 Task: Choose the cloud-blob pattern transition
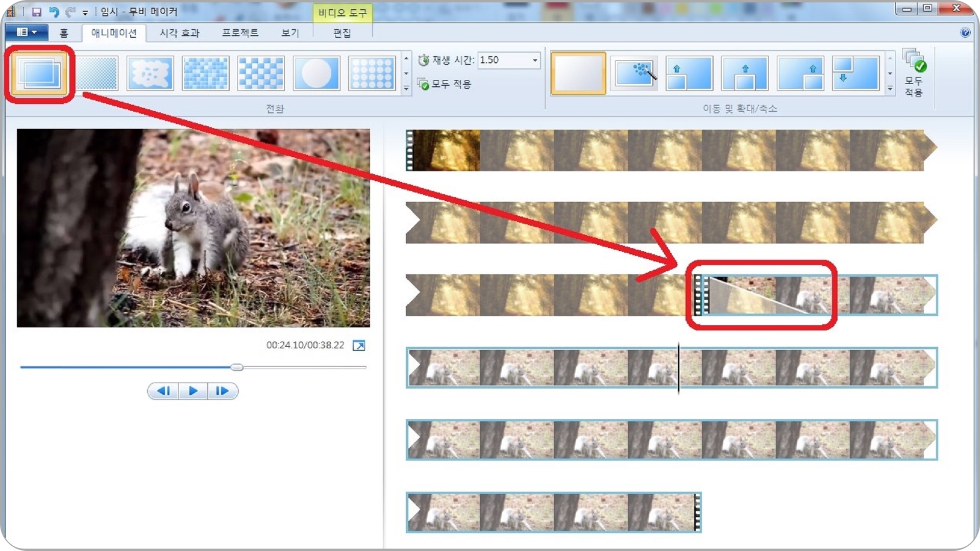coord(150,74)
